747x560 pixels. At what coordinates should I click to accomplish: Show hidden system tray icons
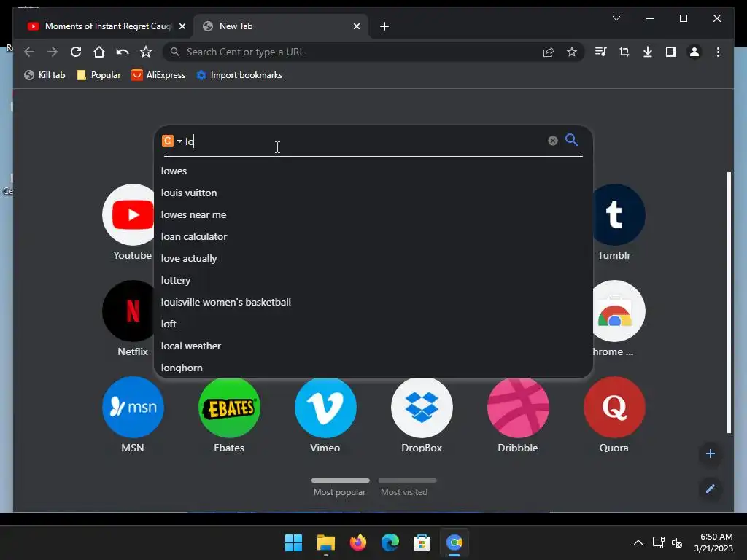pos(638,542)
